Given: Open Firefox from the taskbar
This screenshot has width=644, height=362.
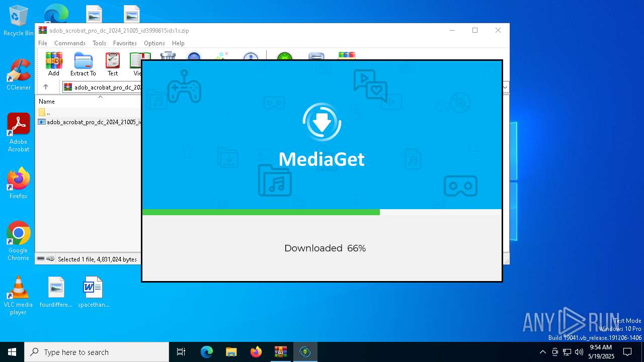Looking at the screenshot, I should tap(256, 352).
